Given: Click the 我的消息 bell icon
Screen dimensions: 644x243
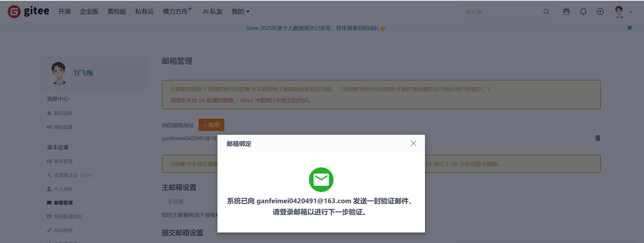Looking at the screenshot, I should (x=49, y=113).
